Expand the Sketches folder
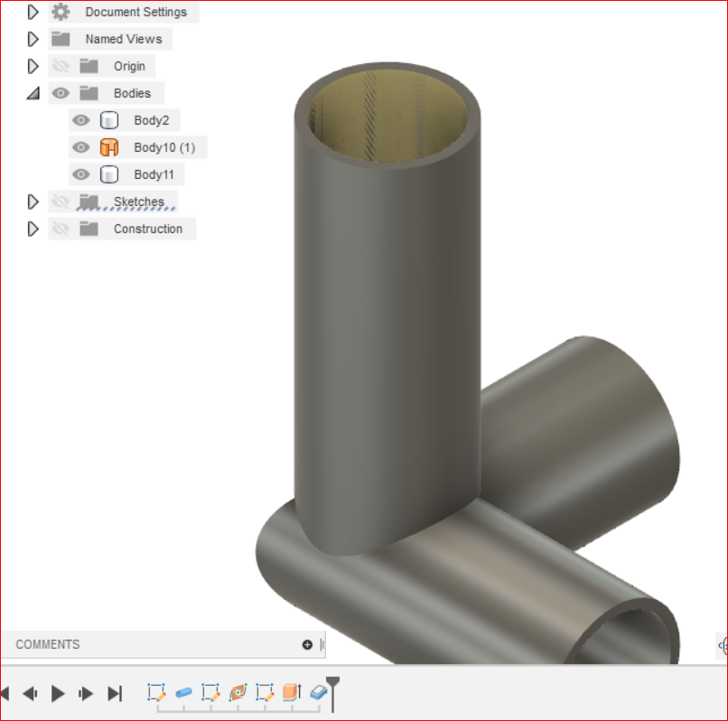 tap(33, 201)
